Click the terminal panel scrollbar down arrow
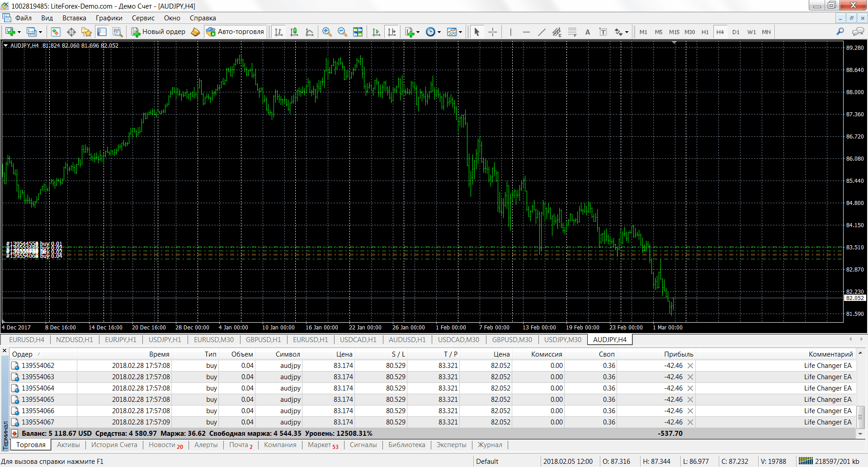This screenshot has width=868, height=467. coord(860,434)
